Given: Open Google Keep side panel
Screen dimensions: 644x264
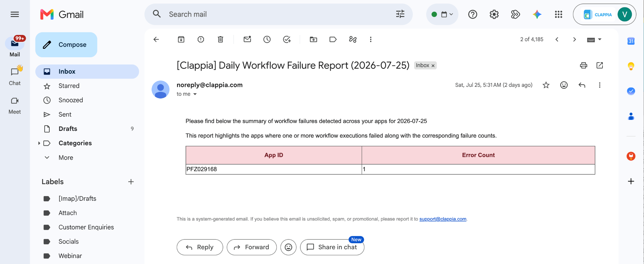Looking at the screenshot, I should [631, 66].
